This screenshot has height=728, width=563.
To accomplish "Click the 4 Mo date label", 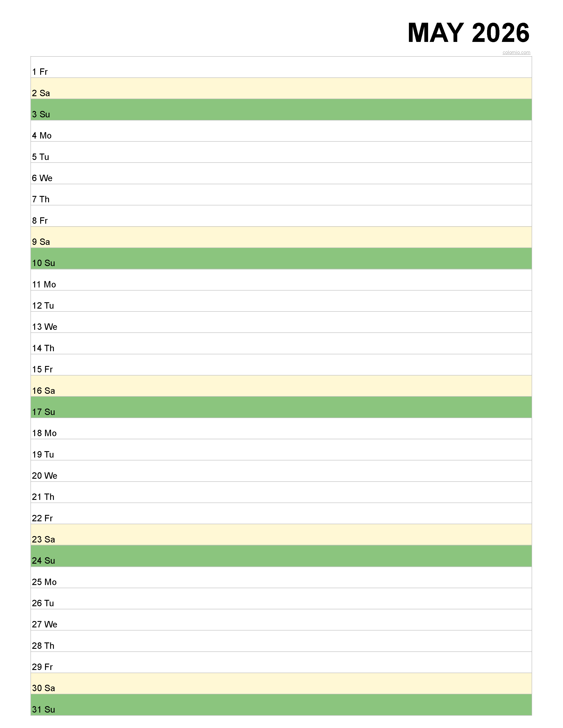I will click(42, 136).
